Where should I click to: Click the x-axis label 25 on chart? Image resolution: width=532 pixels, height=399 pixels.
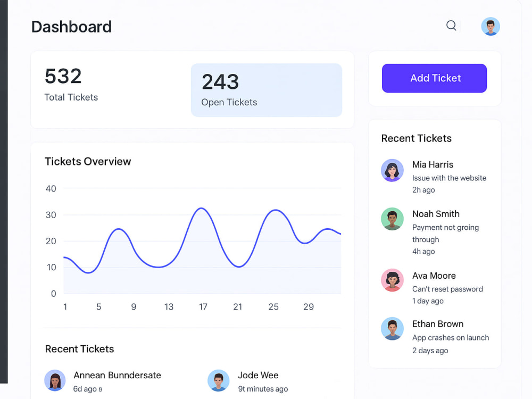[x=273, y=307]
